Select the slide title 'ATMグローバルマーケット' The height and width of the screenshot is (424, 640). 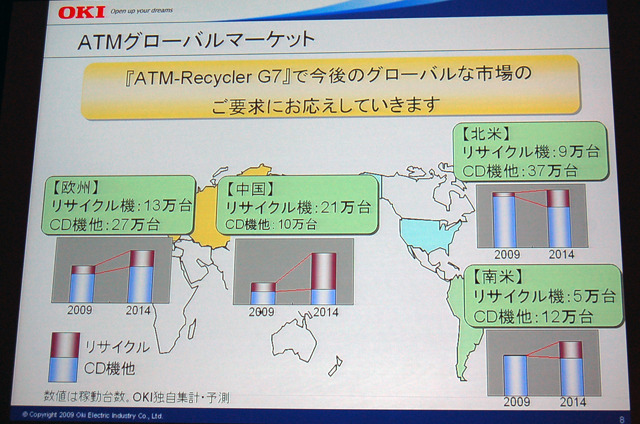click(196, 41)
